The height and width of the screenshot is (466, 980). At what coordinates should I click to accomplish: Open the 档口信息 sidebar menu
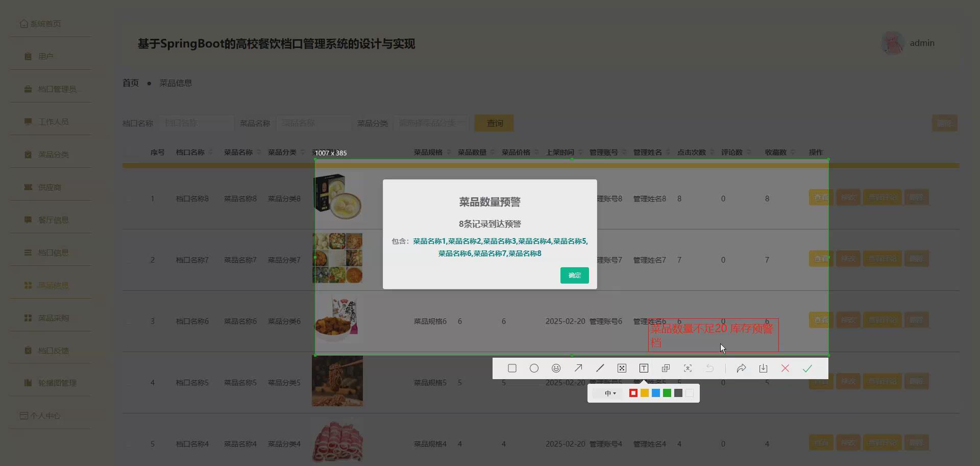coord(51,252)
